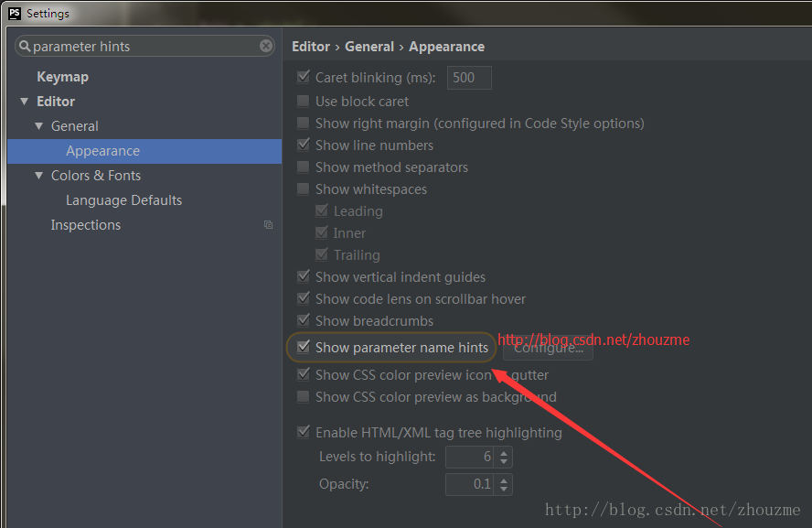The image size is (812, 528).
Task: Toggle Show line numbers
Action: coord(304,145)
